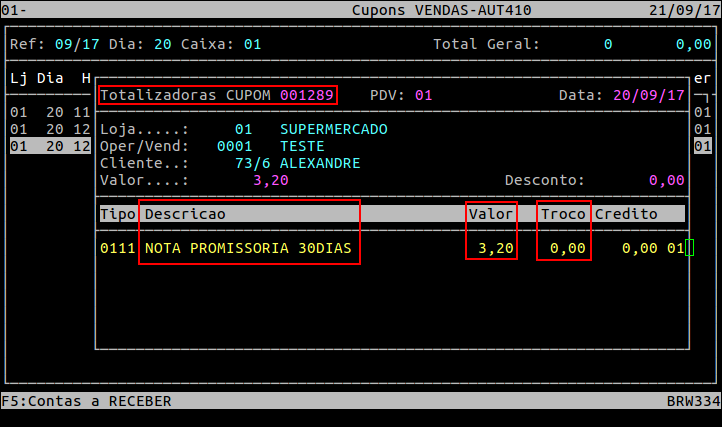Screen dimensions: 722x427
Task: Select the highlighted list row on left
Action: click(50, 146)
